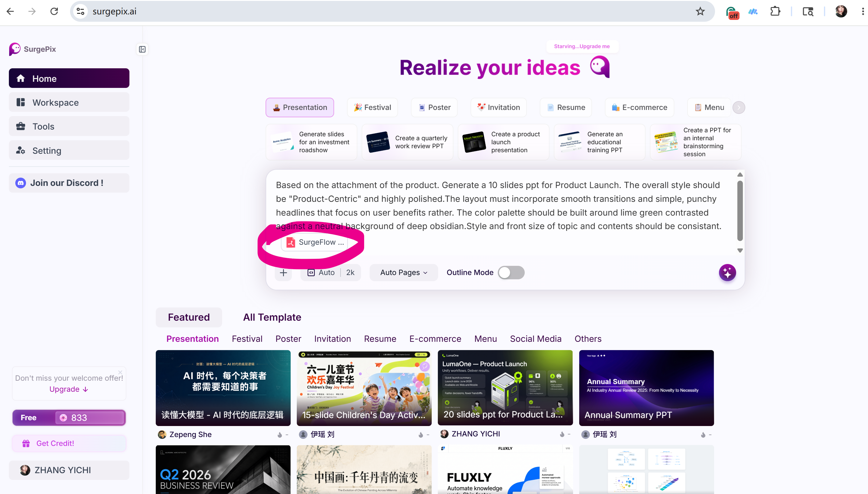Image resolution: width=868 pixels, height=494 pixels.
Task: Collapse the sidebar panel icon
Action: click(x=142, y=49)
